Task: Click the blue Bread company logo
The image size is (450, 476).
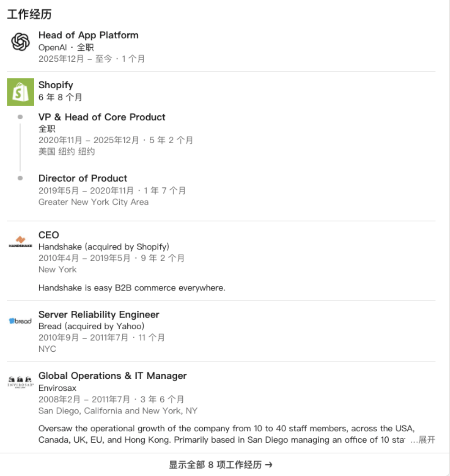Action: [20, 321]
